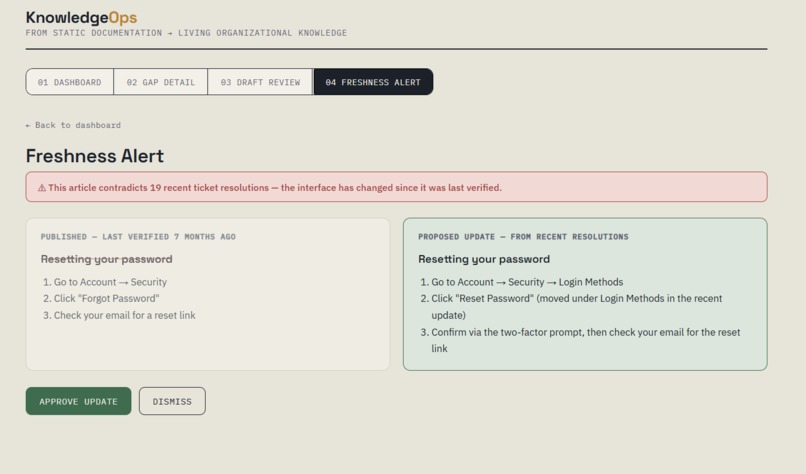806x474 pixels.
Task: Click the Back to dashboard link
Action: click(x=73, y=125)
